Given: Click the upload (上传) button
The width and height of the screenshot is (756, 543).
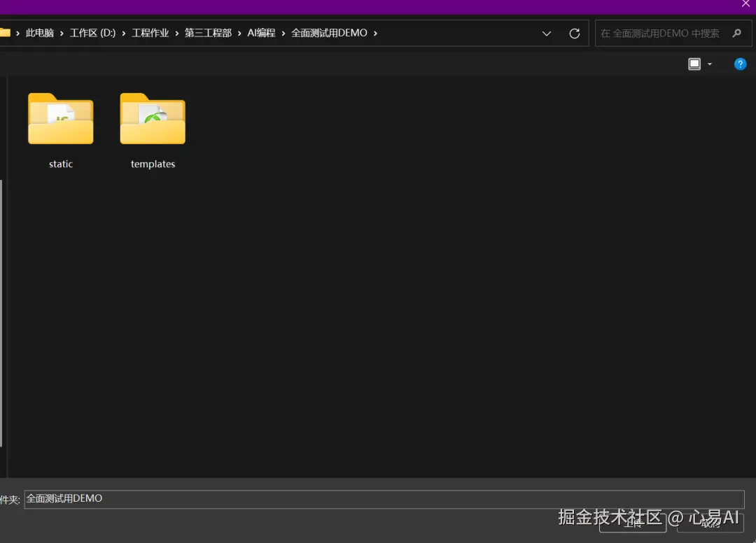Looking at the screenshot, I should pyautogui.click(x=633, y=523).
